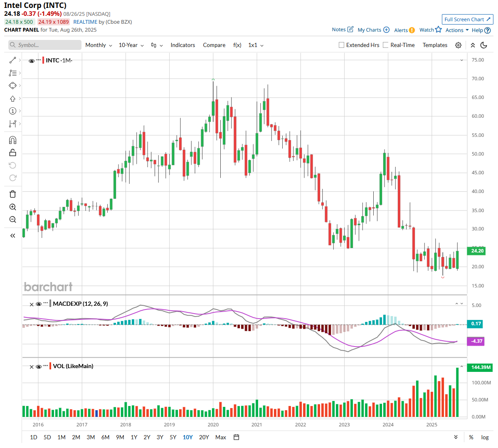Select the 1D time range

pos(33,437)
